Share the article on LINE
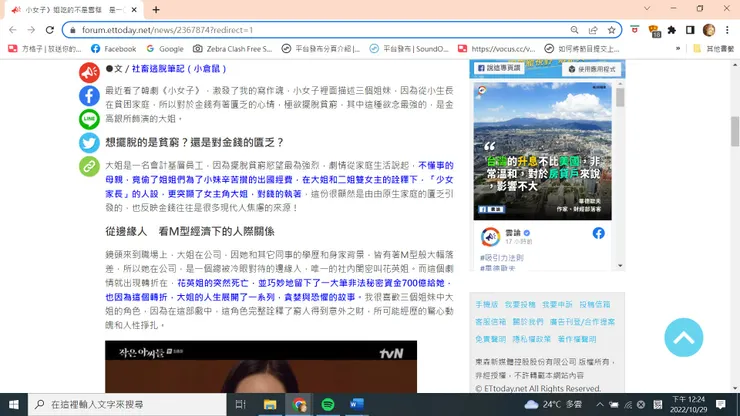 (x=89, y=119)
